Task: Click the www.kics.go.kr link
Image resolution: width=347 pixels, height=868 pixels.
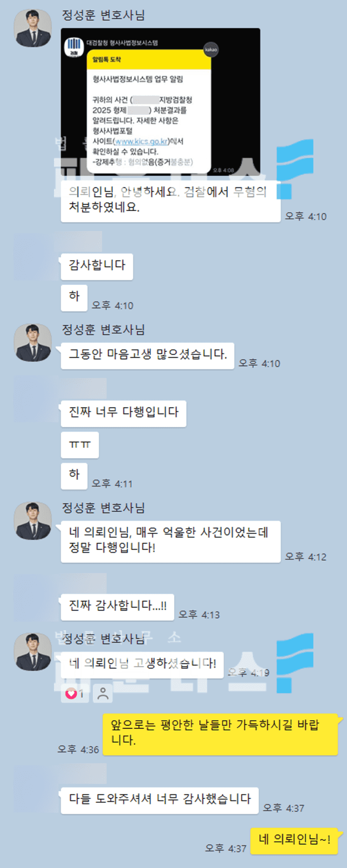Action: (x=142, y=141)
